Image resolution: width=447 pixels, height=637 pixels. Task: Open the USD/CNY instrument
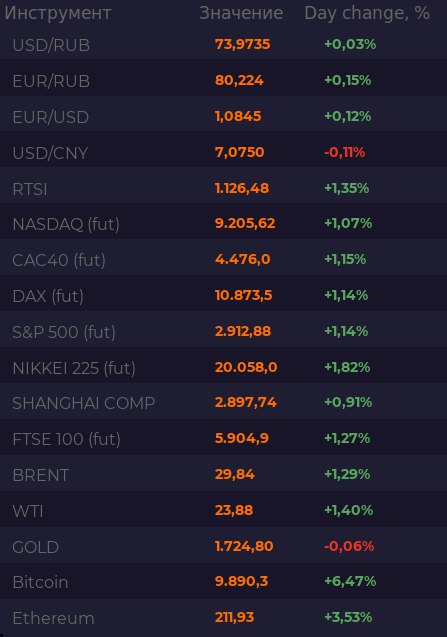click(50, 153)
